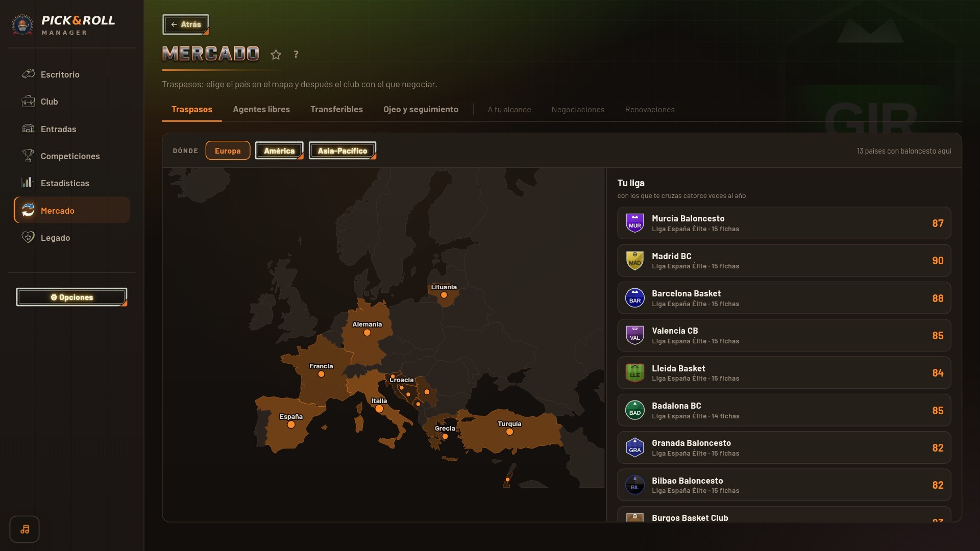Select Italia marker on the map

pos(379,409)
